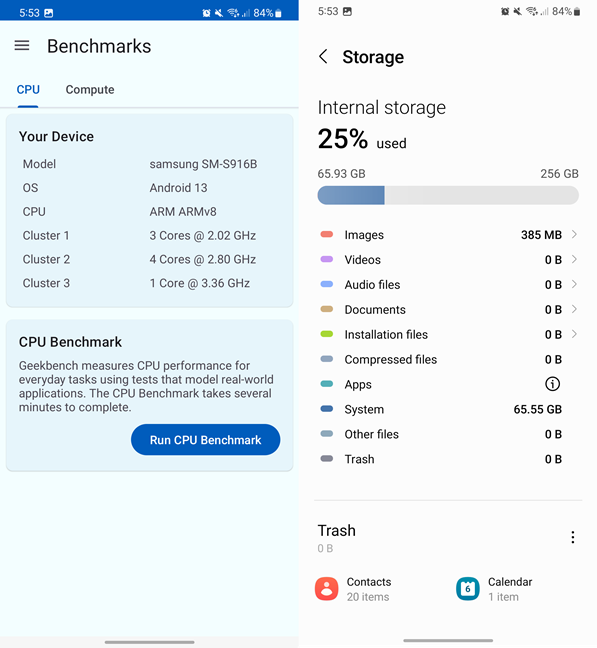Tap the Android 13 OS value
The width and height of the screenshot is (597, 648).
point(178,188)
